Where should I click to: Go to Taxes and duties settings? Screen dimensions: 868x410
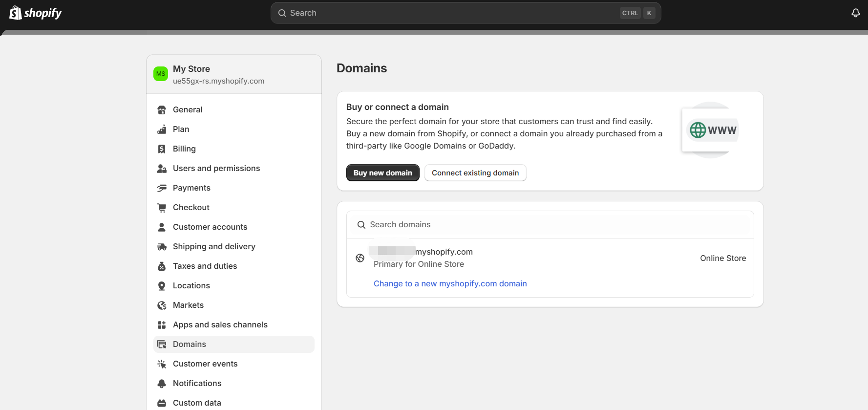click(x=205, y=266)
